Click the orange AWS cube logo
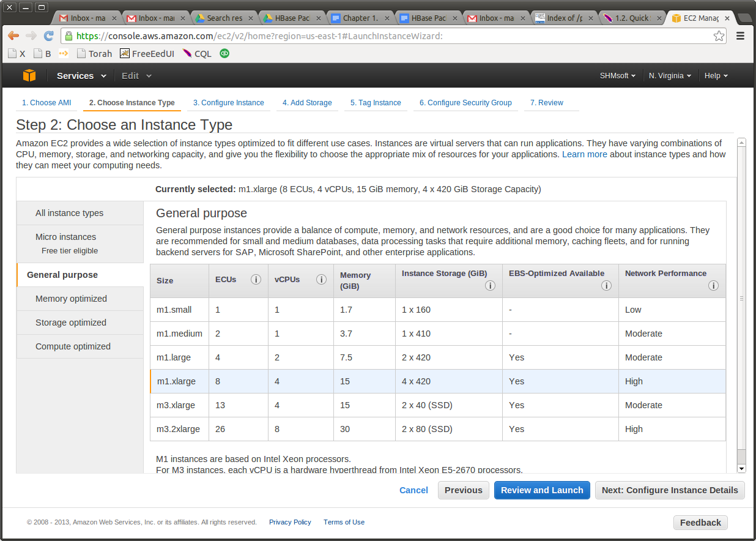This screenshot has width=756, height=541. click(x=29, y=76)
